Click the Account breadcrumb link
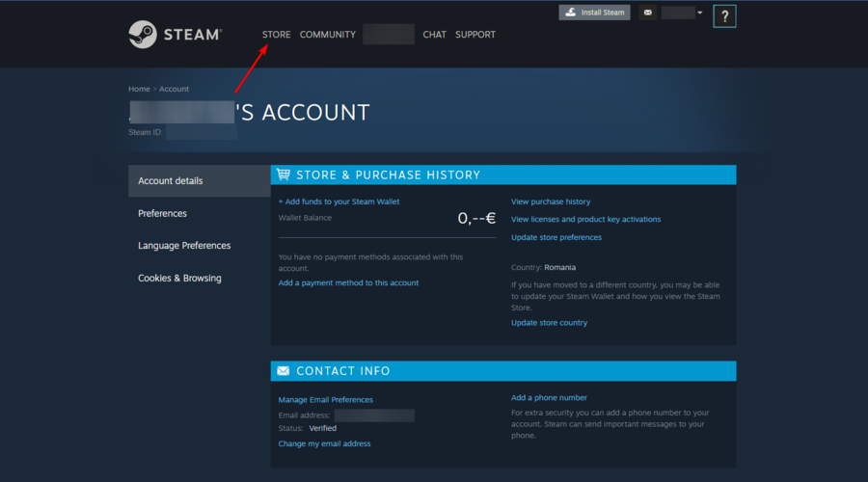The image size is (868, 482). tap(174, 89)
